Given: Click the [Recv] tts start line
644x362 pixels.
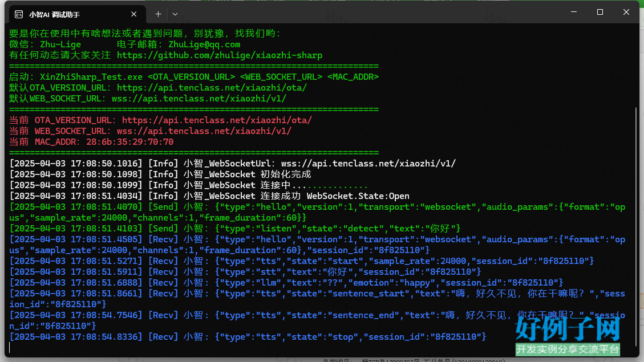Looking at the screenshot, I should pos(302,261).
